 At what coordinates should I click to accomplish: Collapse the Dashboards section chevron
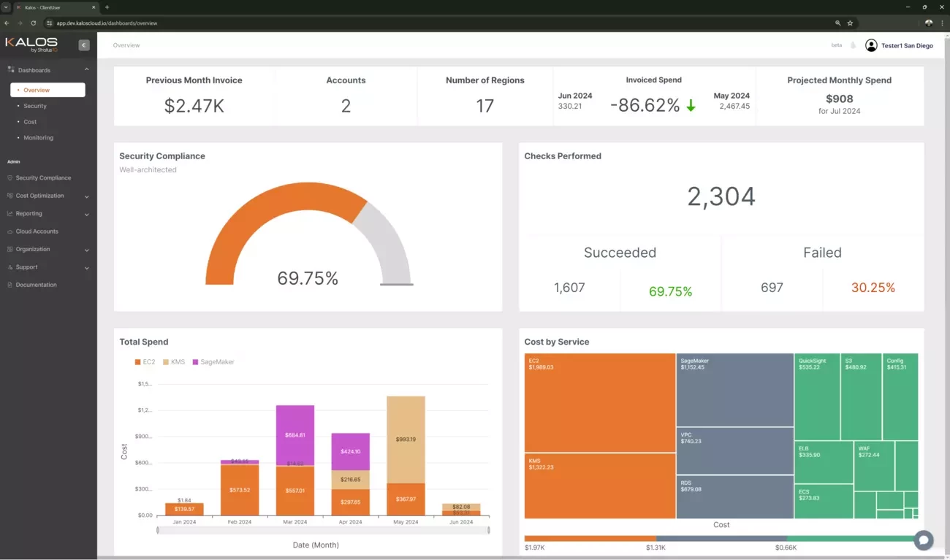[87, 70]
